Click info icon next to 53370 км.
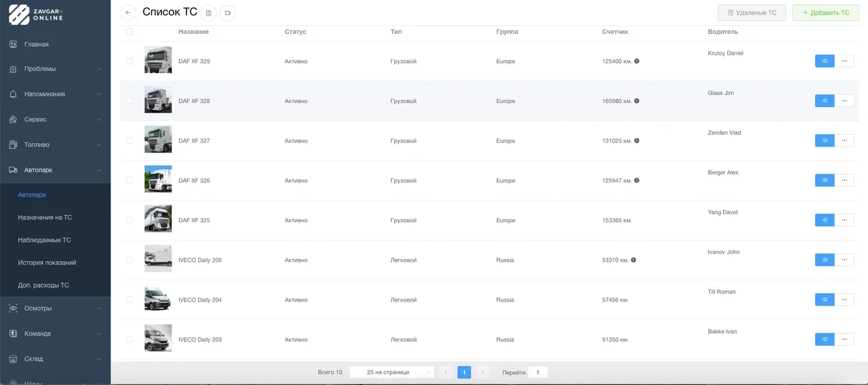Image resolution: width=868 pixels, height=385 pixels. point(633,260)
